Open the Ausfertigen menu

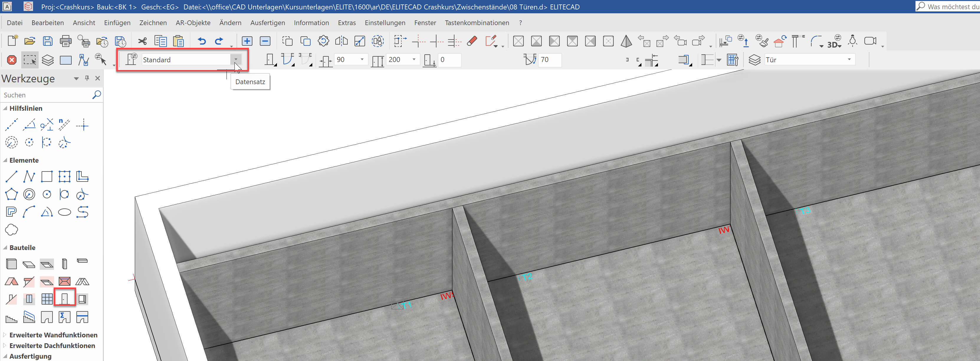(267, 23)
